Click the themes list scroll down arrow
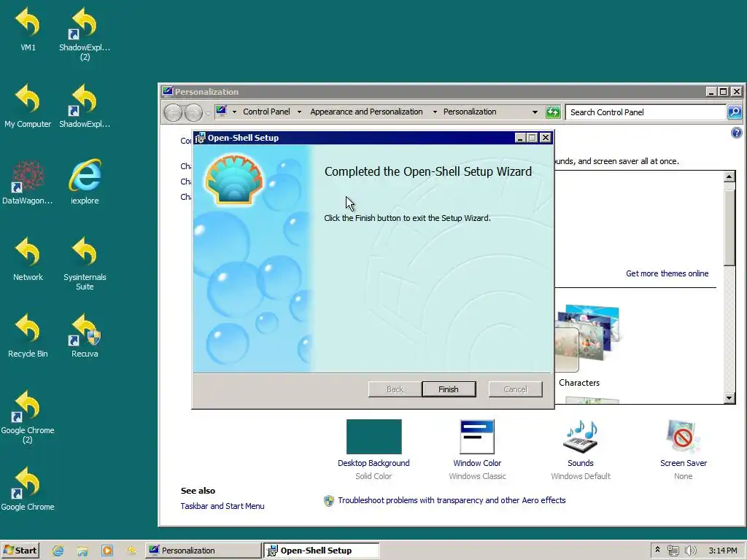This screenshot has width=747, height=560. [x=729, y=397]
